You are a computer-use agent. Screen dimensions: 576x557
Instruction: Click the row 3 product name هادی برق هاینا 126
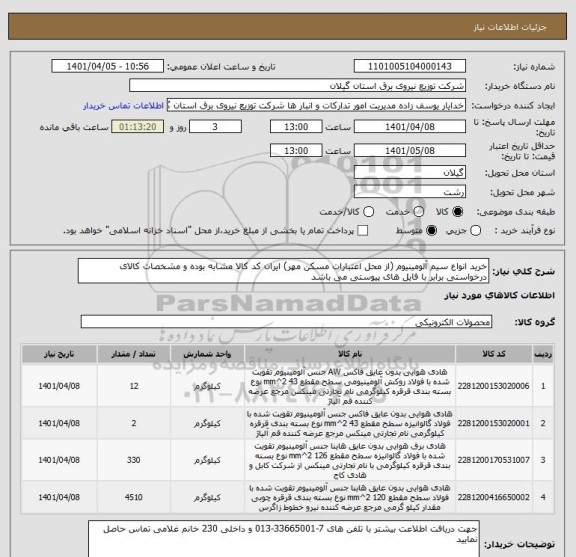pos(350,460)
